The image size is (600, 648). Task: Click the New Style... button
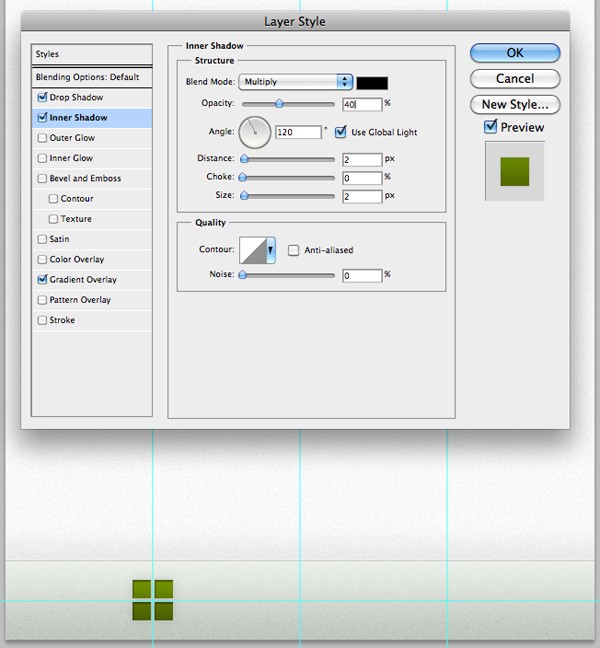[x=515, y=105]
